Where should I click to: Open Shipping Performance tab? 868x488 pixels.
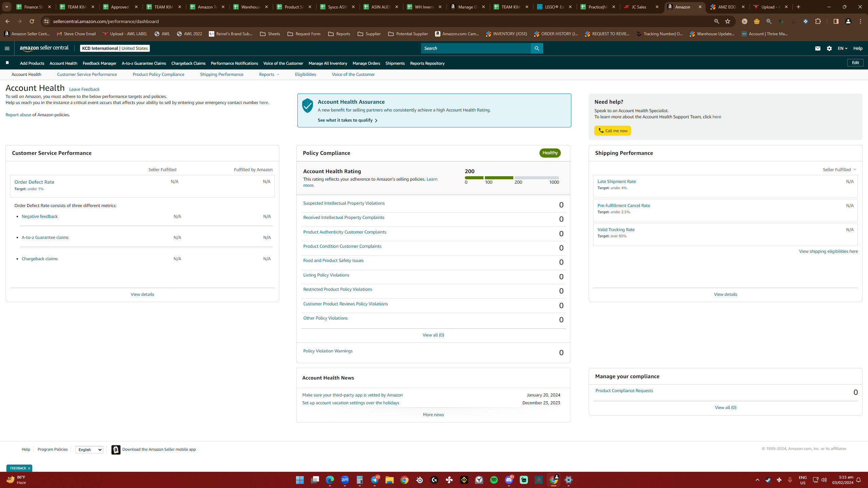[x=222, y=75]
